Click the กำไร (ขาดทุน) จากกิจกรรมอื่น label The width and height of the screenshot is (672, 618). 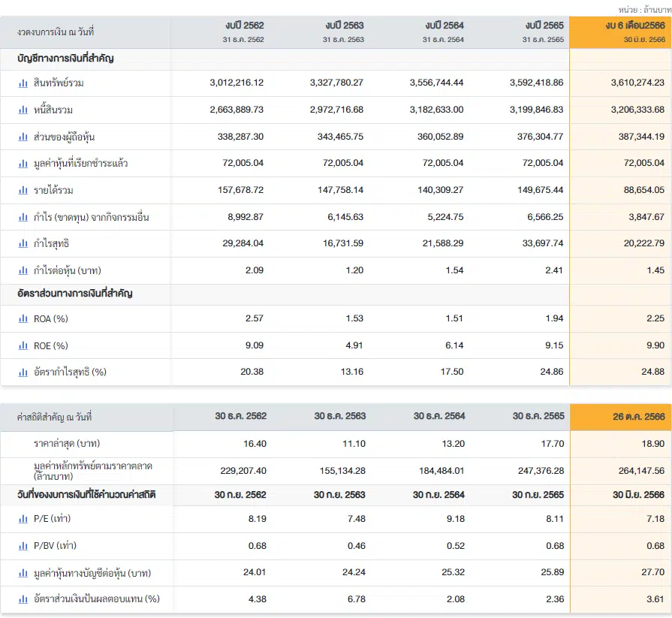pyautogui.click(x=92, y=217)
